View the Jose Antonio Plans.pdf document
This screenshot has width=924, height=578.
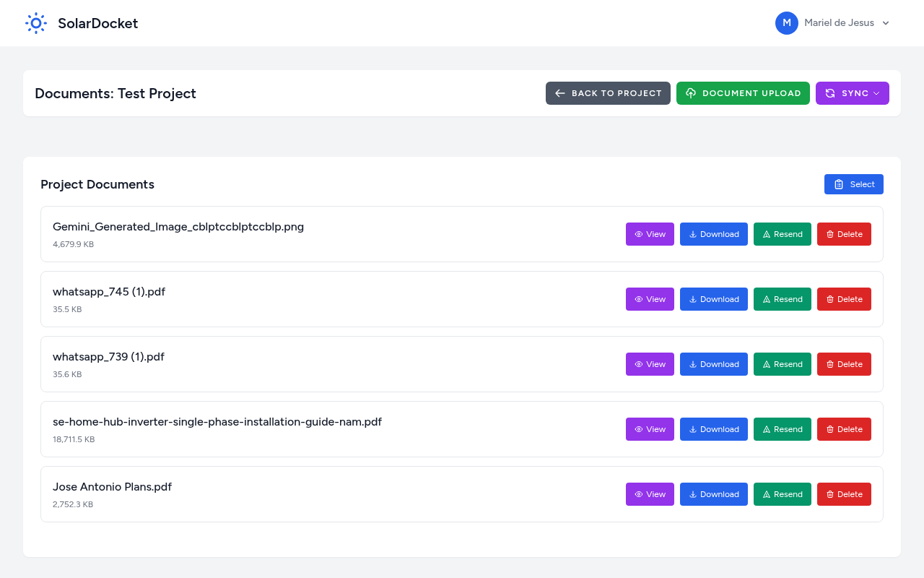tap(650, 494)
